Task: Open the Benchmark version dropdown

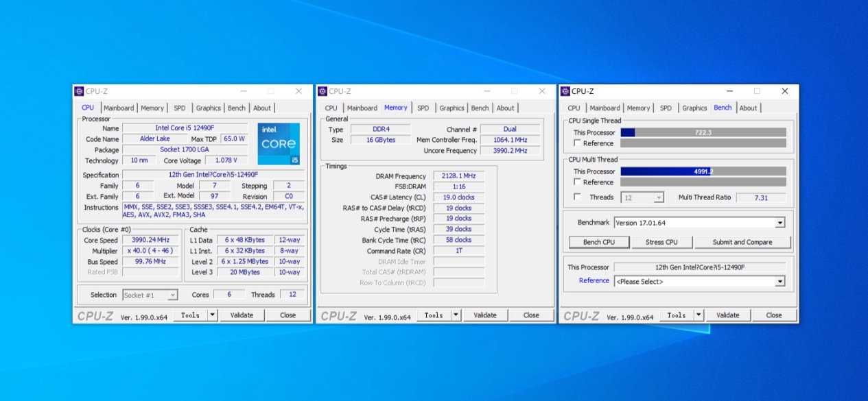Action: click(x=779, y=223)
